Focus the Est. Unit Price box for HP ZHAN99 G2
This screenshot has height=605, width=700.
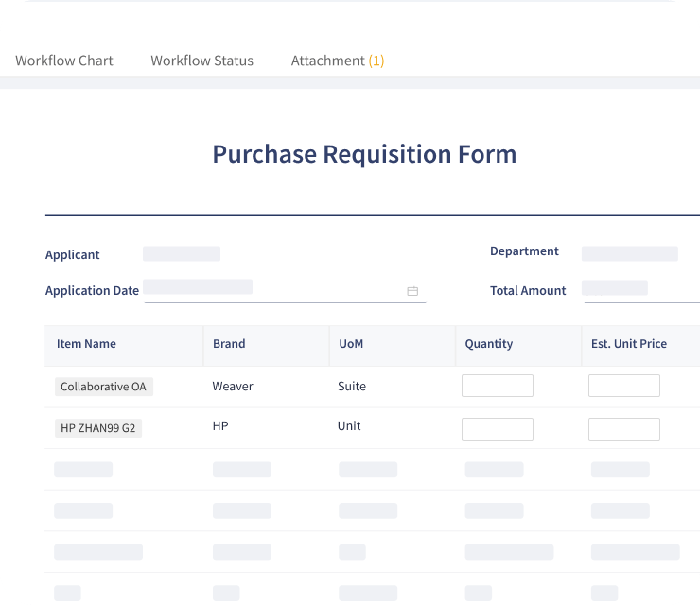coord(623,428)
